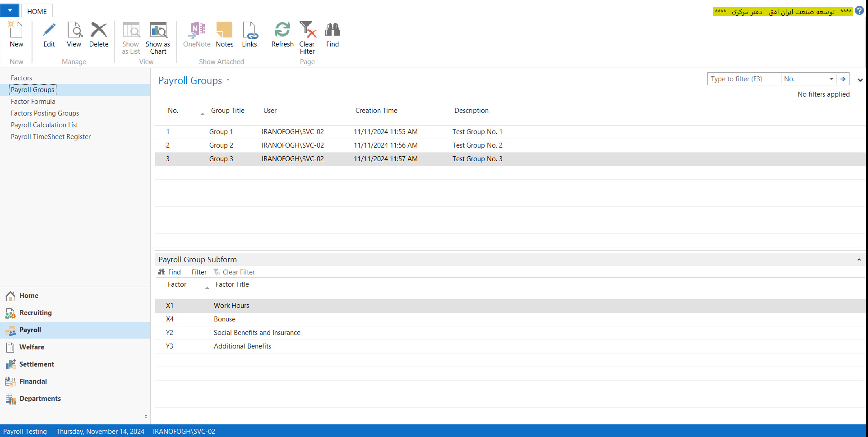Image resolution: width=868 pixels, height=437 pixels.
Task: Click the Group Title column header
Action: click(x=228, y=111)
